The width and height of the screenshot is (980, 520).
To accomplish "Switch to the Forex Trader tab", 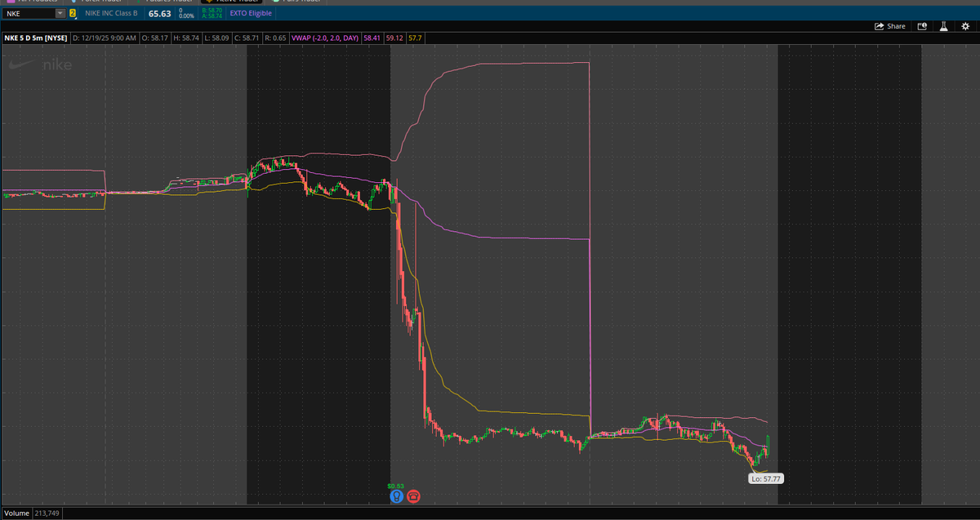I will 96,2.
